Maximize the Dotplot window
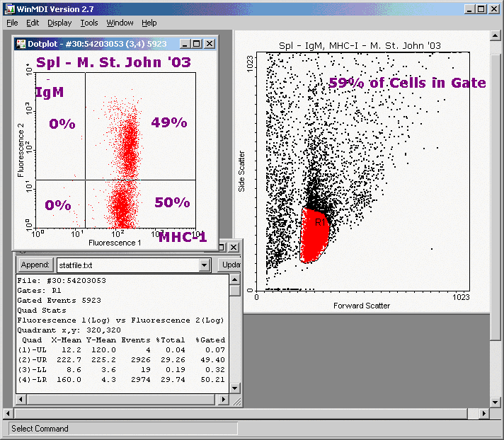This screenshot has height=440, width=504. coord(197,43)
